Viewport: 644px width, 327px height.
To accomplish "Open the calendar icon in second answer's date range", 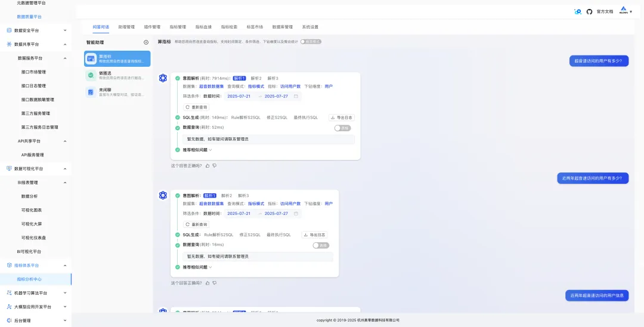I will (x=296, y=214).
